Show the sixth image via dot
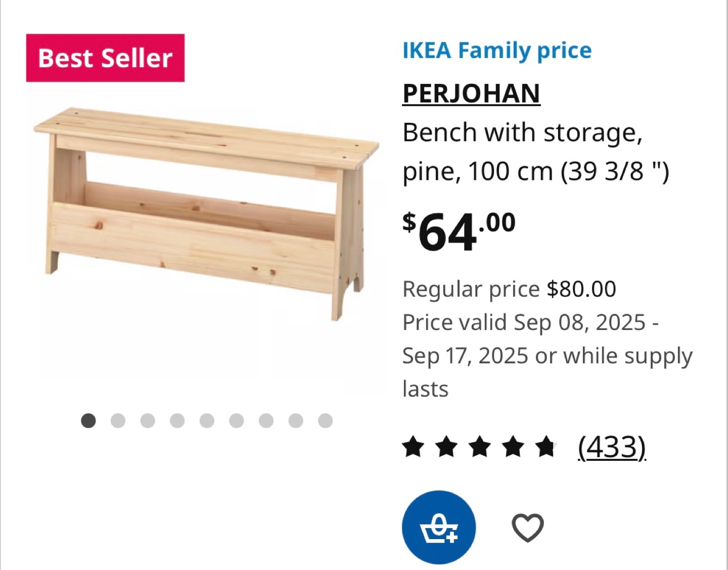Image resolution: width=728 pixels, height=570 pixels. pyautogui.click(x=236, y=420)
